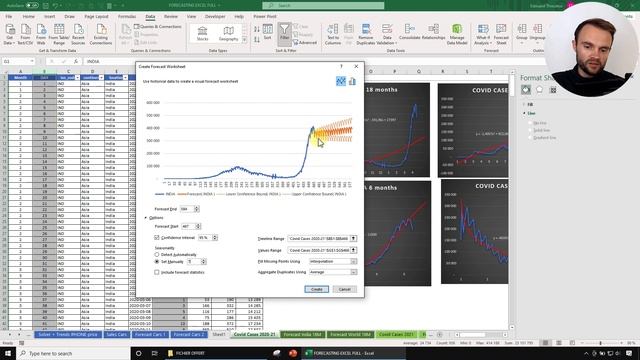The image size is (640, 360).
Task: Select Solid line option in Format pane
Action: tap(531, 130)
